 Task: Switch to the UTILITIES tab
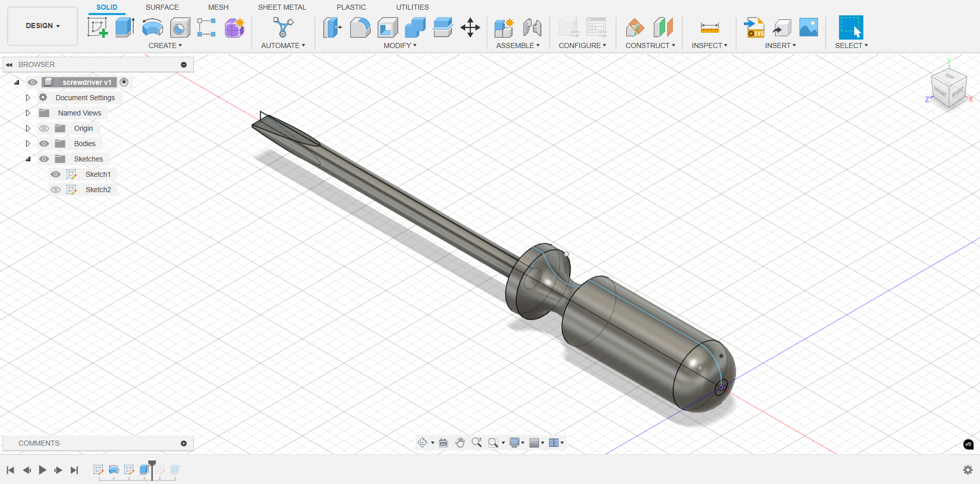click(x=413, y=7)
